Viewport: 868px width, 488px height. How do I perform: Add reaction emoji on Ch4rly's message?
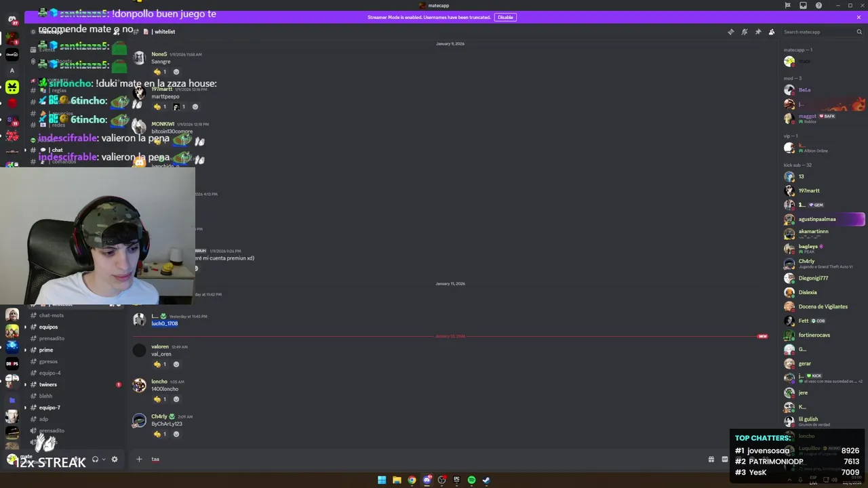click(x=176, y=434)
